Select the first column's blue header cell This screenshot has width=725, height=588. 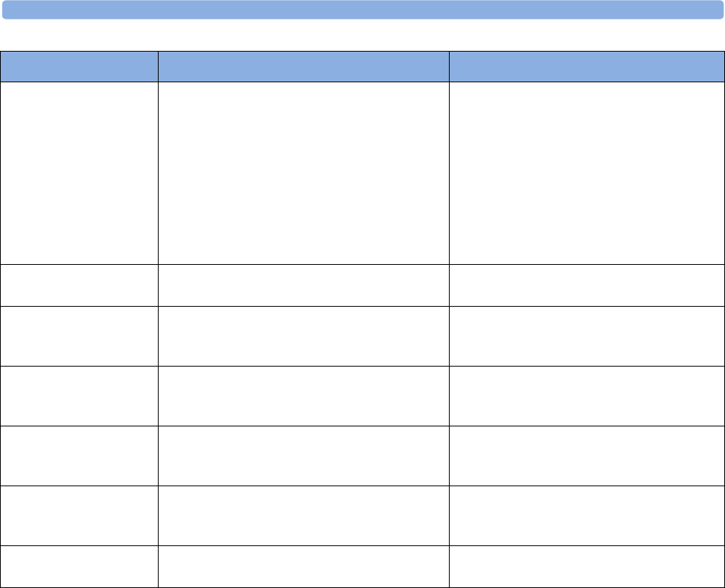(79, 67)
